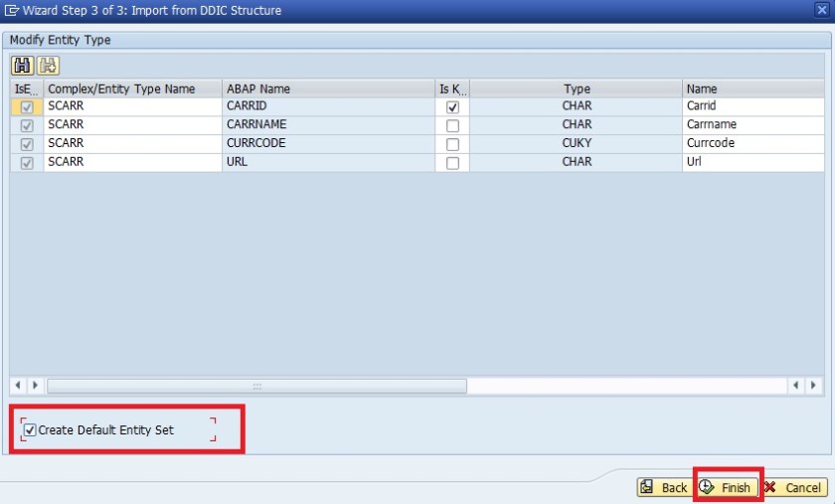This screenshot has height=504, width=835.
Task: Click SCARR entity cell in CARRID row
Action: coord(132,106)
